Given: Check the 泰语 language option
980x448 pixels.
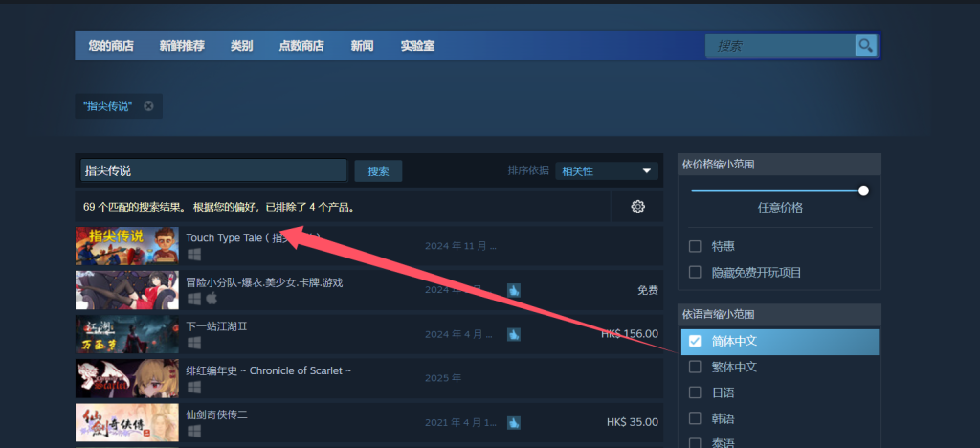Looking at the screenshot, I should click(x=695, y=442).
